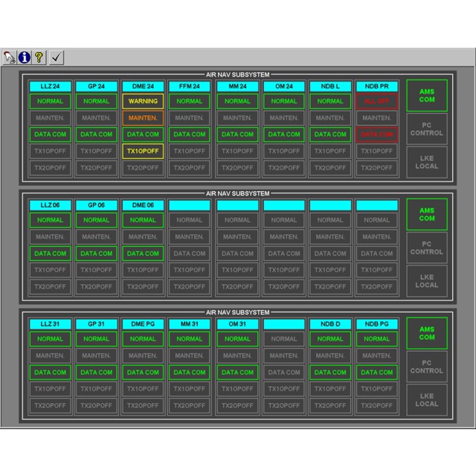Viewport: 476px width, 476px height.
Task: Click TX1OPOFF indicator under NDB D
Action: point(330,389)
